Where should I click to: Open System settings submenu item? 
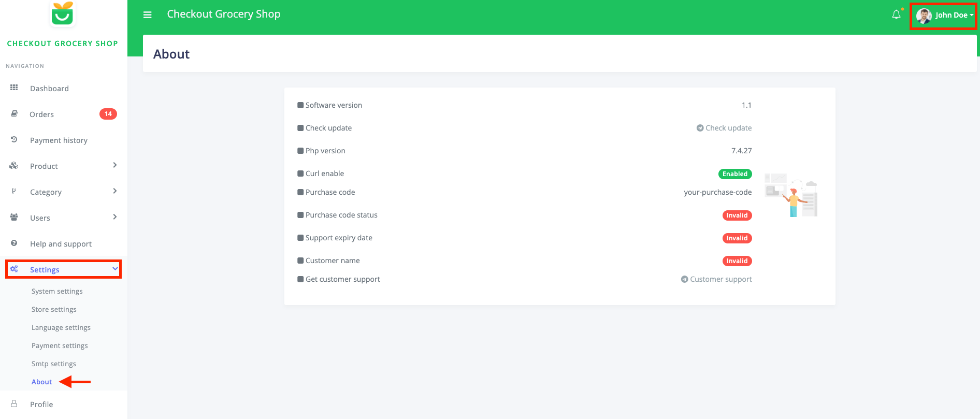point(57,291)
